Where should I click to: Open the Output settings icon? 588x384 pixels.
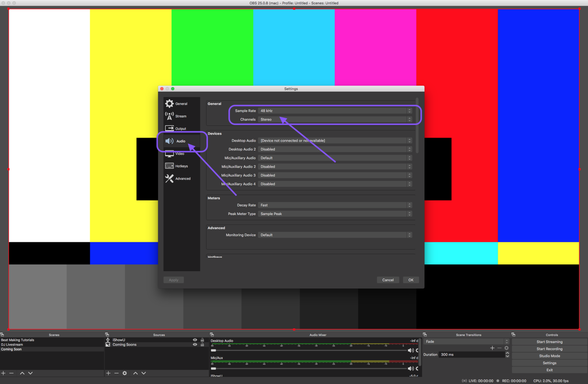[x=169, y=128]
